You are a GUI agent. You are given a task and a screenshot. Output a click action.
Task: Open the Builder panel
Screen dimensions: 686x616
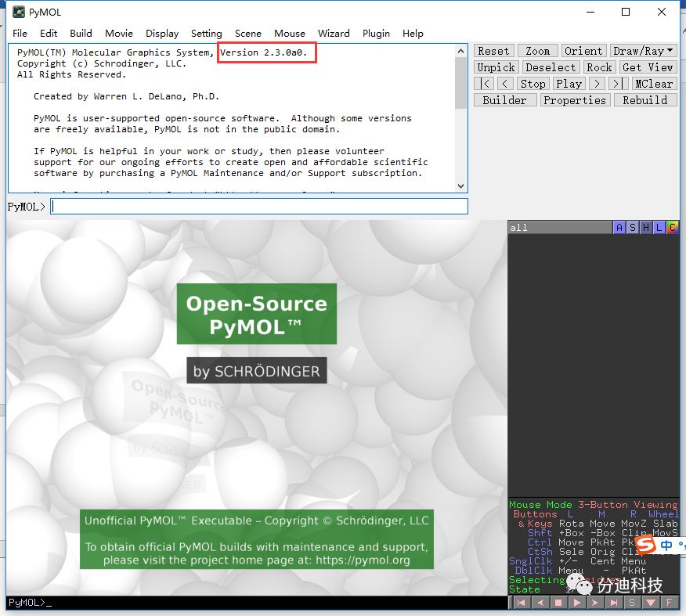tap(505, 100)
